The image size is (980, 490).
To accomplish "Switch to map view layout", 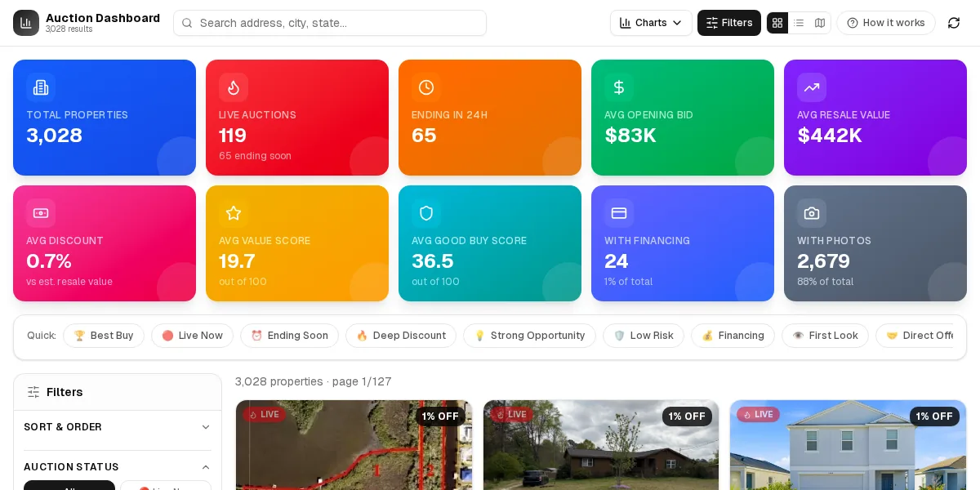I will [820, 23].
